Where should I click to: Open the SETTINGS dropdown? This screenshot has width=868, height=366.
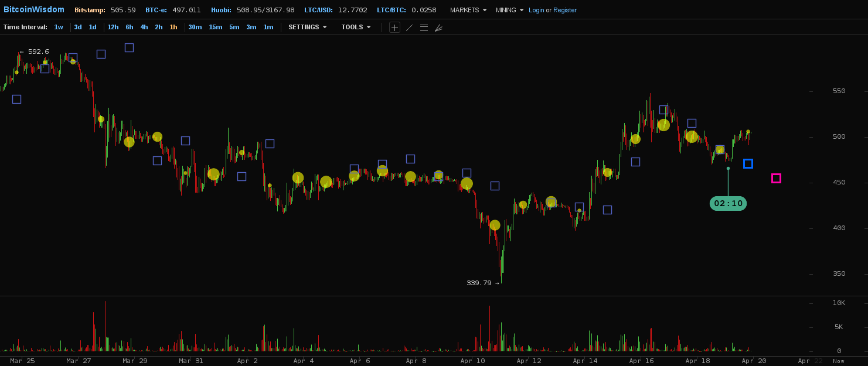[307, 27]
